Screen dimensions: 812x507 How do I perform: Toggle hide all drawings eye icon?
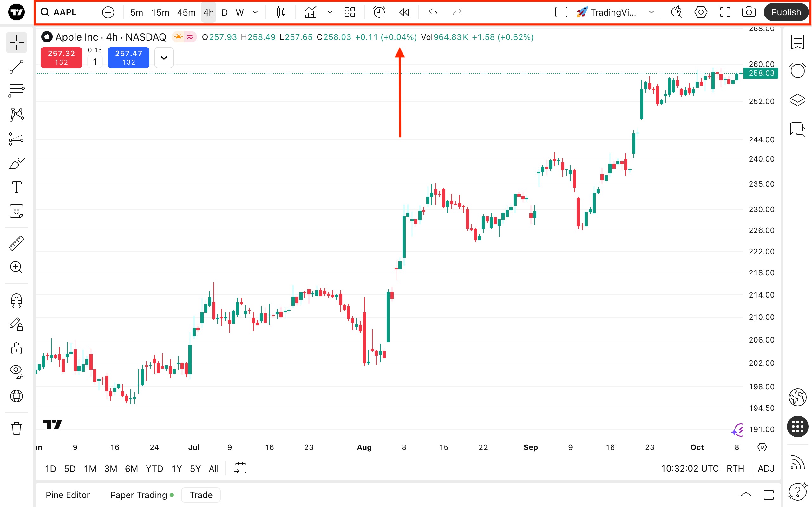coord(16,370)
